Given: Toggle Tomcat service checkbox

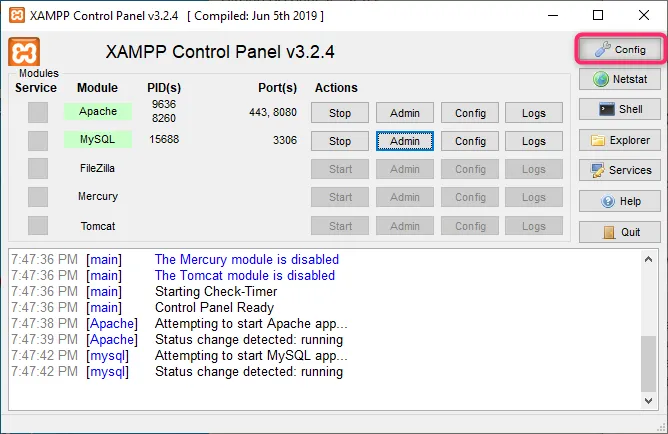Looking at the screenshot, I should click(x=38, y=225).
